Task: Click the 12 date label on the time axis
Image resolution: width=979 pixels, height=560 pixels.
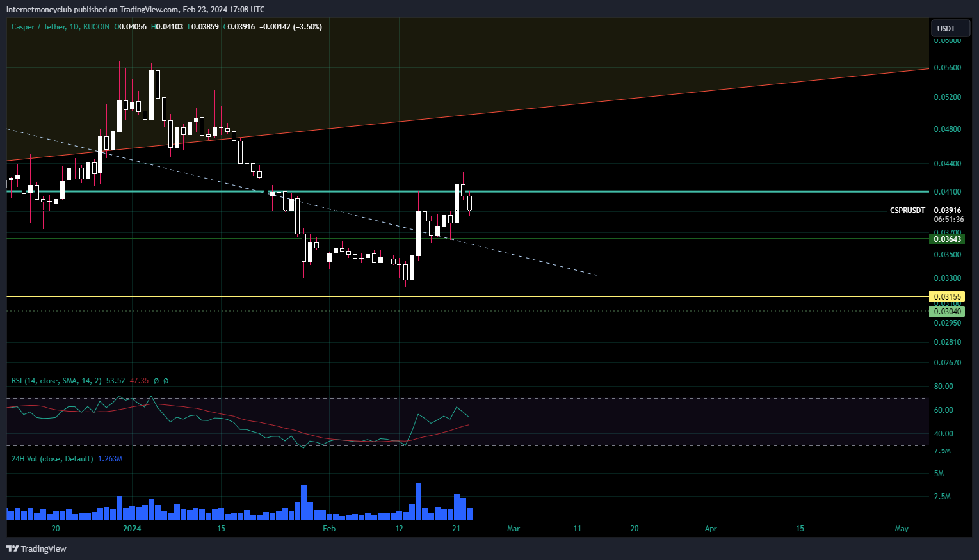Action: click(x=399, y=529)
